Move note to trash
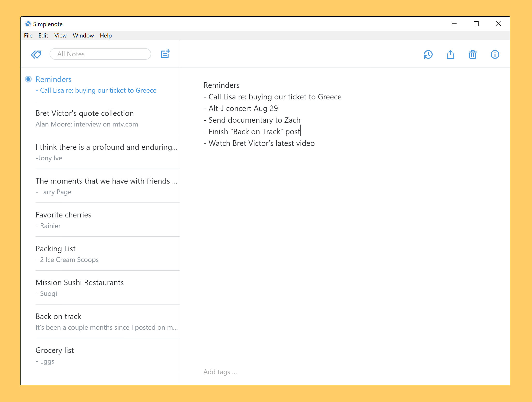 point(473,54)
